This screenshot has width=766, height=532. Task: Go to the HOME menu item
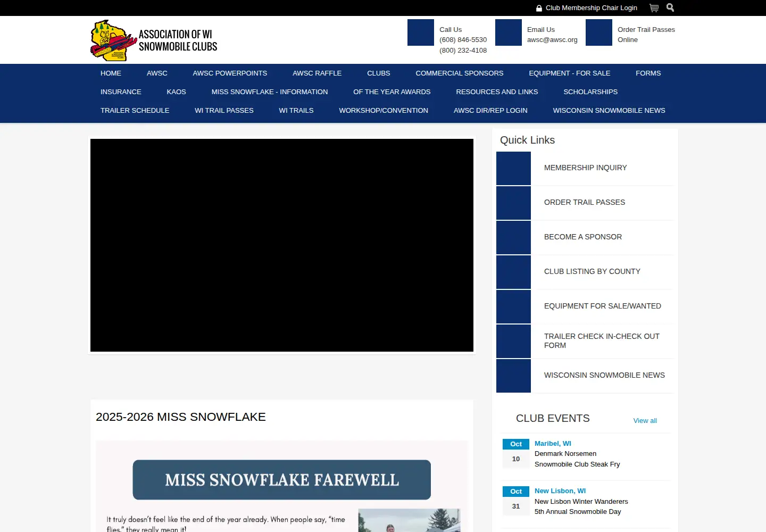(x=111, y=73)
